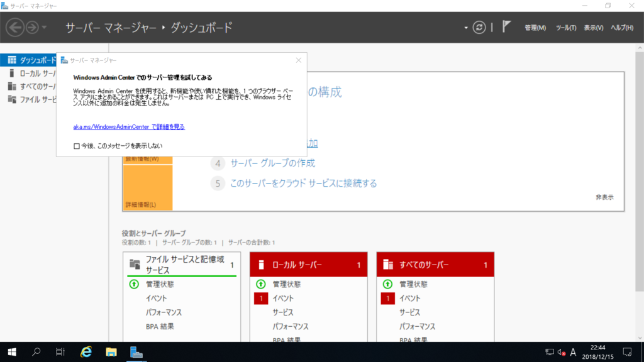Open サーバー グループの作成 link

[x=273, y=163]
